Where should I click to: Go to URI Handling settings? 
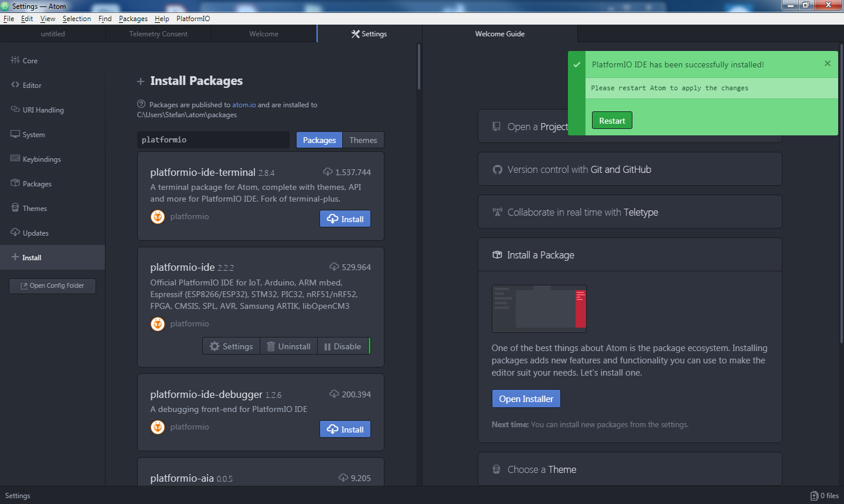click(x=52, y=110)
